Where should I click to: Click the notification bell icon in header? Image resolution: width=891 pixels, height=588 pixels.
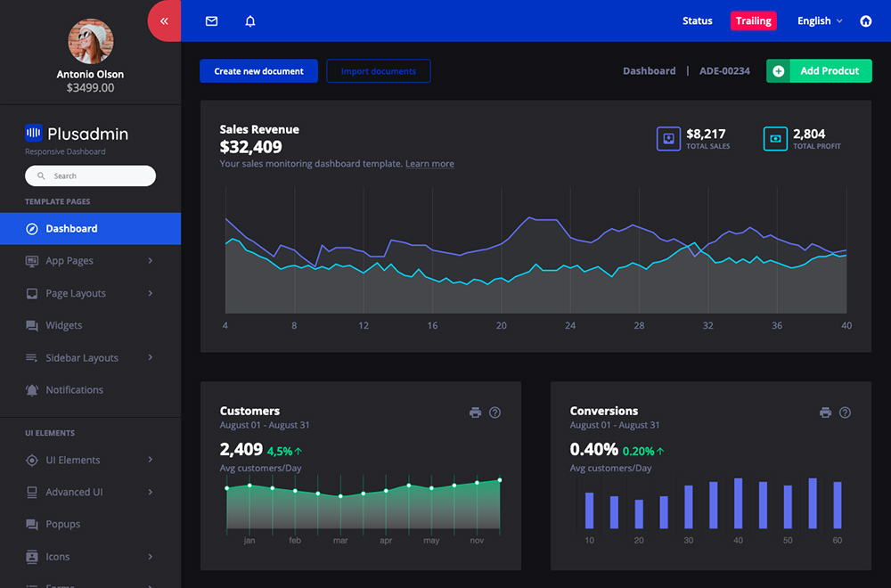tap(250, 21)
